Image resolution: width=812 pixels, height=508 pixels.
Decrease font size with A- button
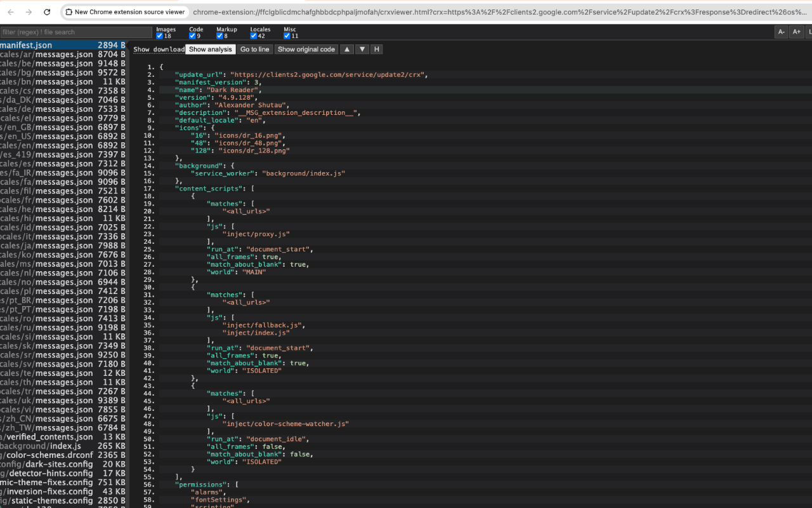[782, 32]
